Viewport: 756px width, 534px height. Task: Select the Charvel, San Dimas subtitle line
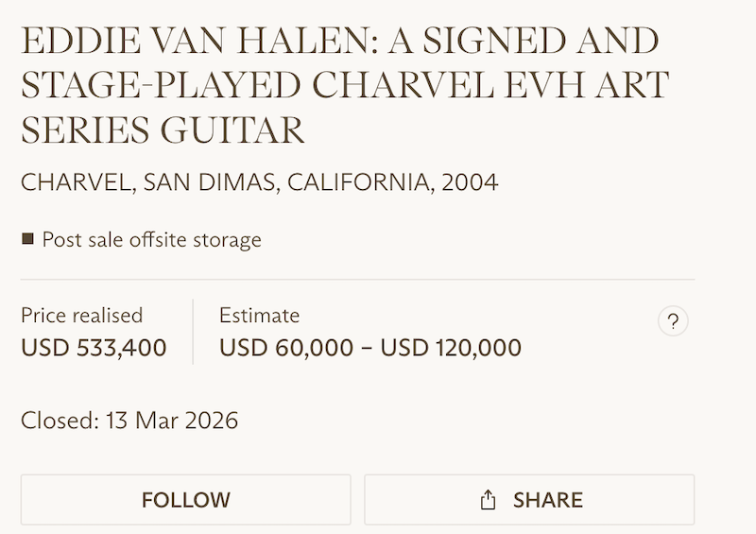(x=259, y=181)
